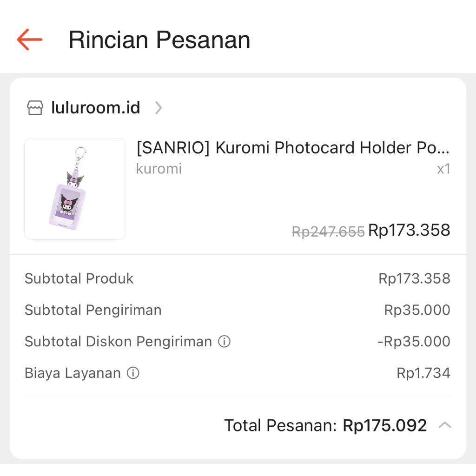
Task: Show info for Subtotal Diskon Pengiriman
Action: click(225, 342)
